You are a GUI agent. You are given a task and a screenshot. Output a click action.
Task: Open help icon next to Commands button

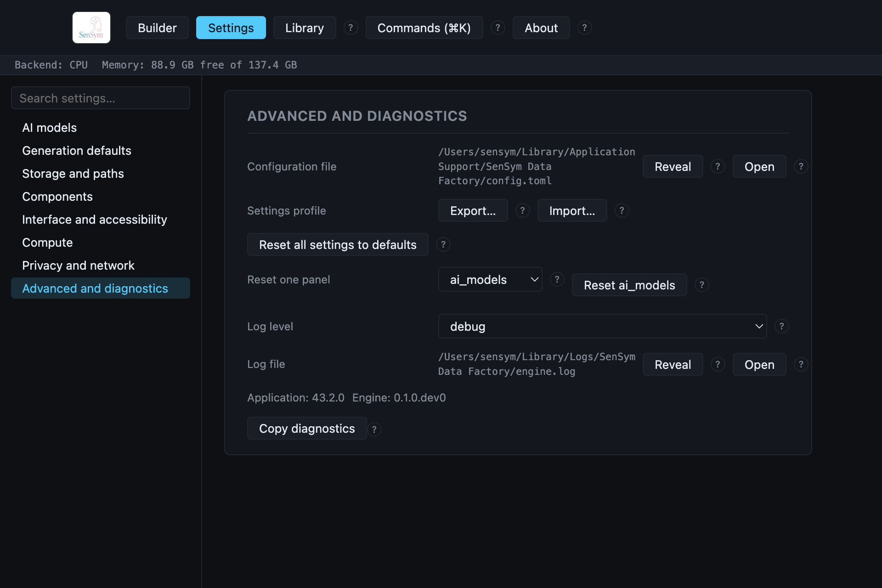(498, 28)
